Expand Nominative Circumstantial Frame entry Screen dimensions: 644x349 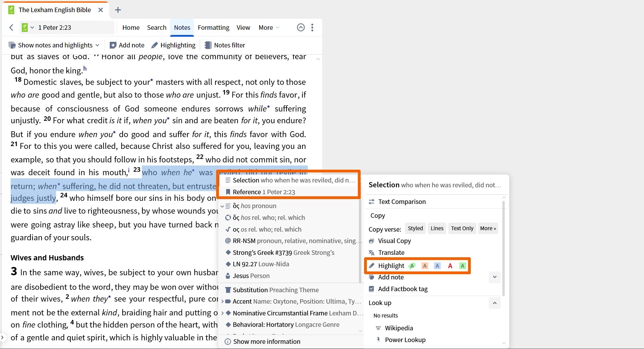click(x=222, y=313)
